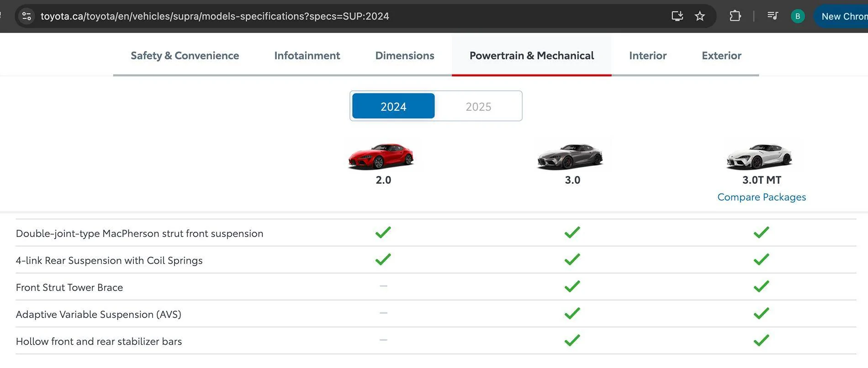Viewport: 868px width, 368px height.
Task: Click the 3.0 checkmark for Hollow stabilizer bars
Action: (572, 340)
